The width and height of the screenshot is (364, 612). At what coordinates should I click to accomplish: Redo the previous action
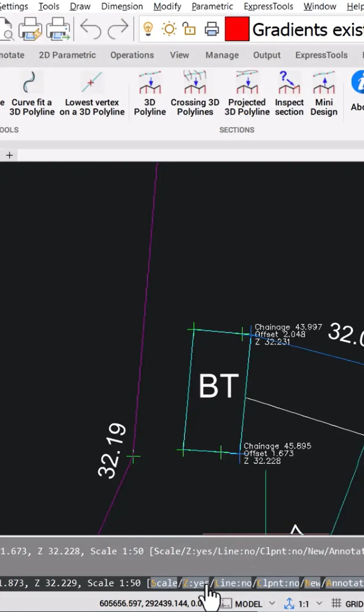118,29
